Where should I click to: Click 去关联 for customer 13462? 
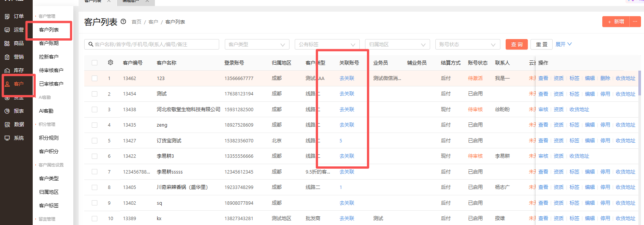(347, 78)
